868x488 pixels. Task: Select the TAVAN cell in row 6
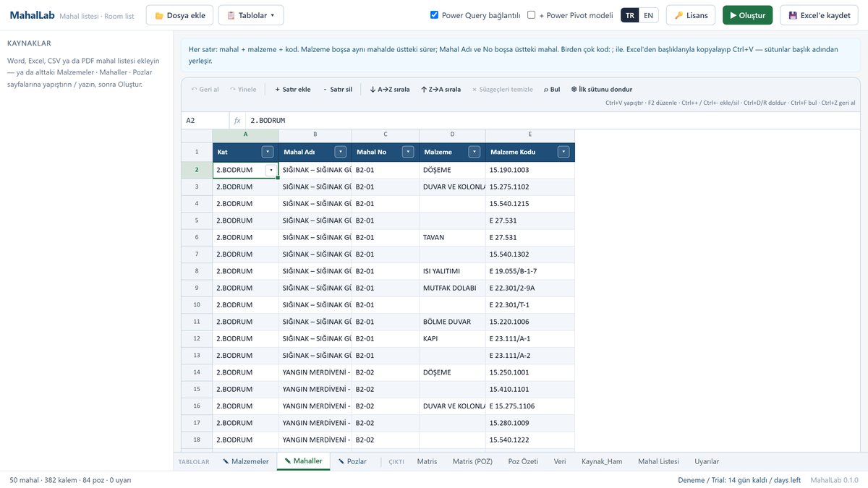click(x=452, y=237)
